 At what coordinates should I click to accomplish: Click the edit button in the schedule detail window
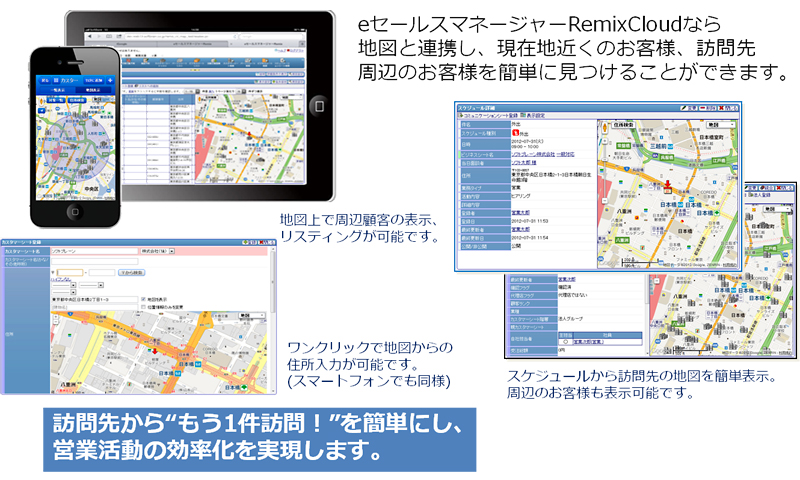coord(689,108)
